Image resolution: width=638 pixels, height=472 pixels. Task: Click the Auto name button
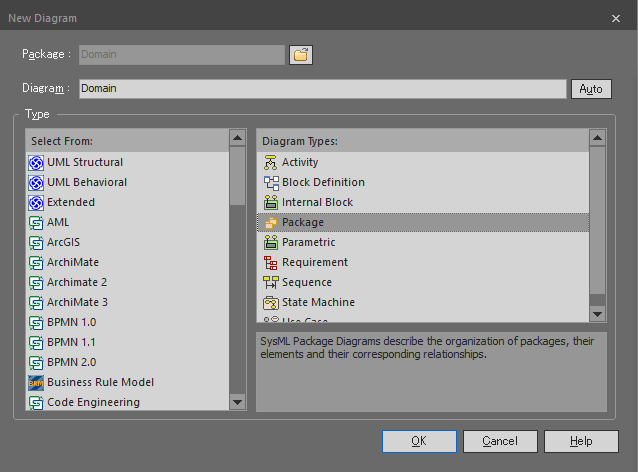[591, 89]
